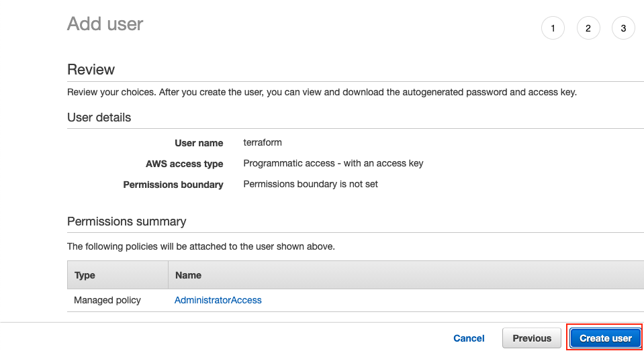
Task: Click the AWS access type label
Action: tap(185, 164)
